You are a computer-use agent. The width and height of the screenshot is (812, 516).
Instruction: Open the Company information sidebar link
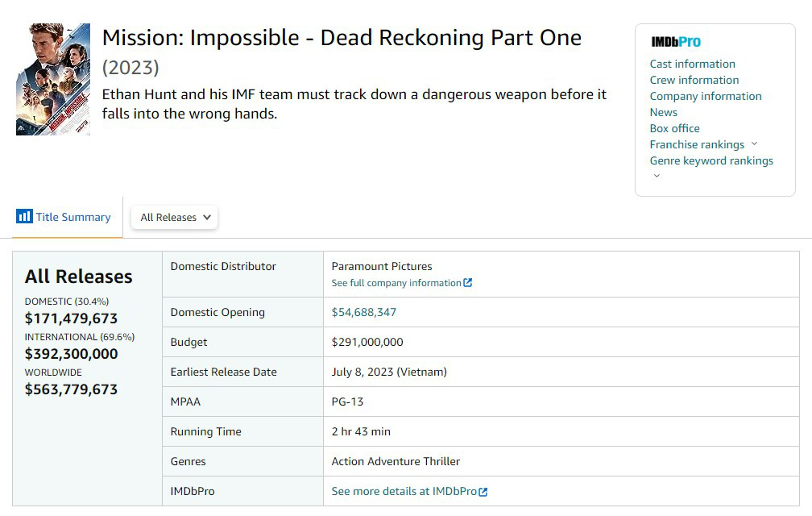[705, 96]
